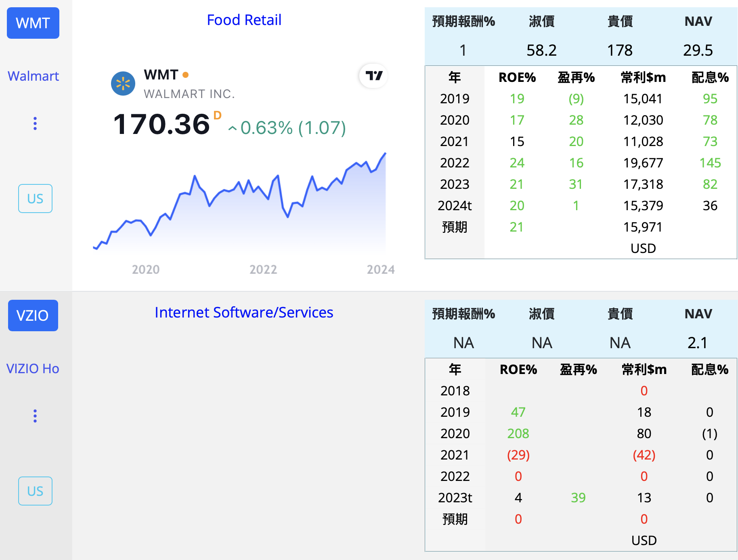Click the US market tag in VIZIO row
738x560 pixels.
coord(35,491)
